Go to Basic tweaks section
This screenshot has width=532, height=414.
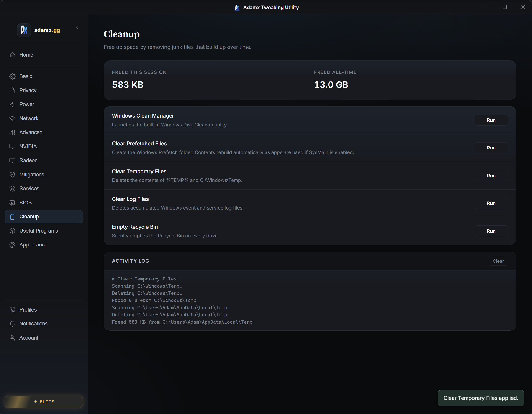pos(44,76)
